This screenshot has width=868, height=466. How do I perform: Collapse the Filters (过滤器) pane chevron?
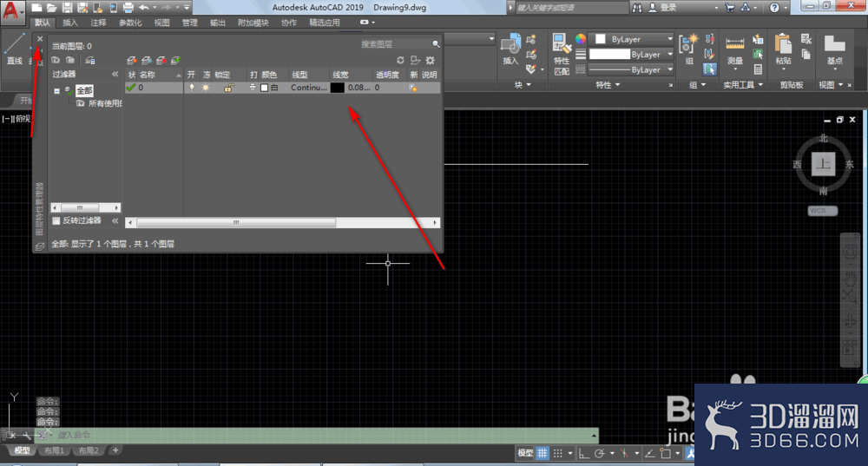tap(115, 74)
